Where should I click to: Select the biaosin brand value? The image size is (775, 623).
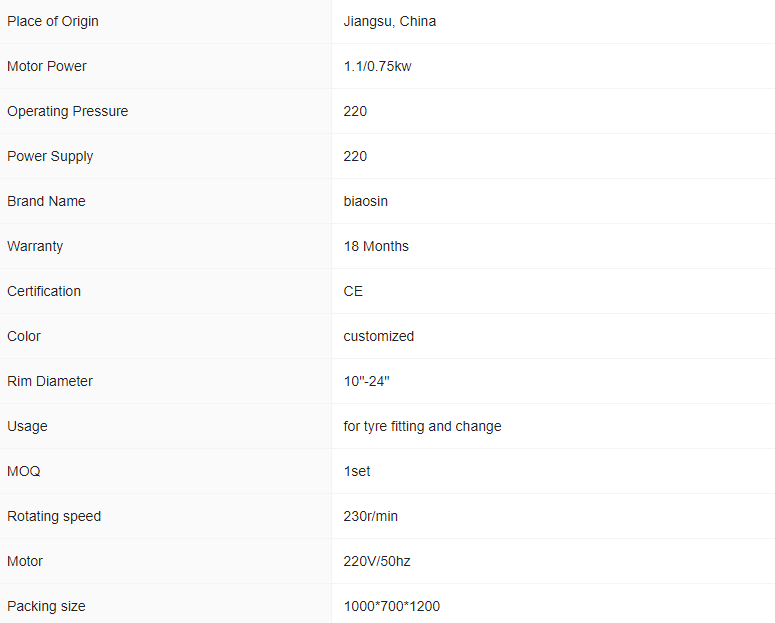pyautogui.click(x=365, y=201)
